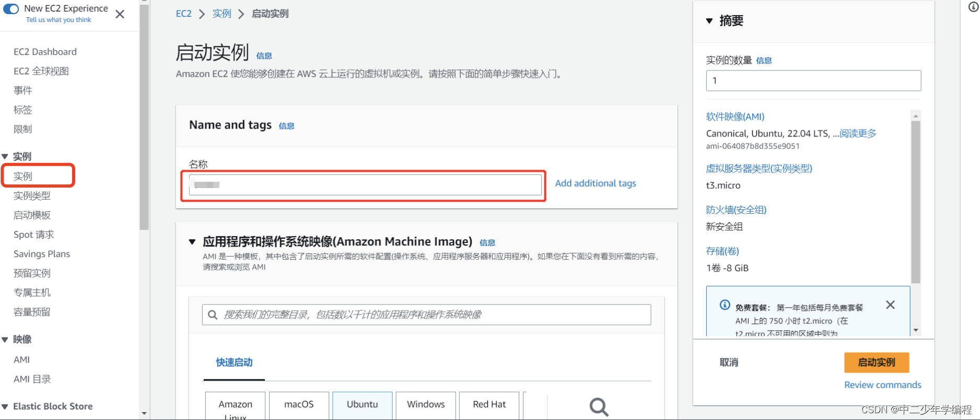Open 启动模板 in the sidebar
Image resolution: width=980 pixels, height=420 pixels.
point(32,215)
